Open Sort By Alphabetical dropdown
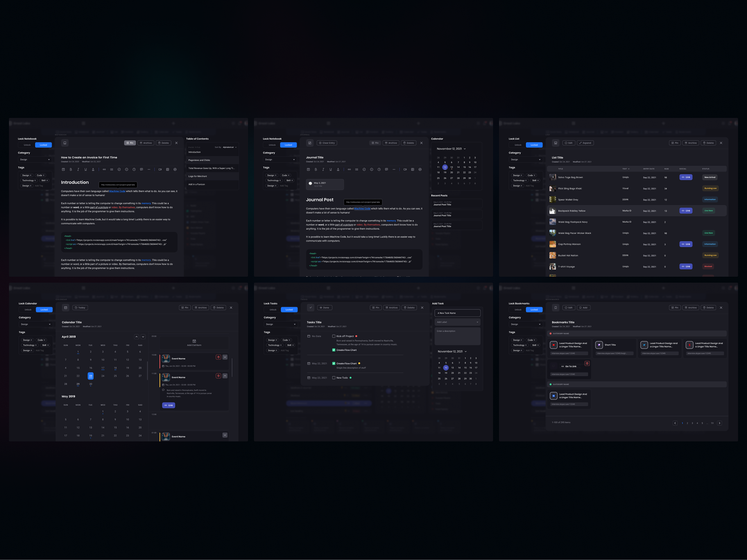 pyautogui.click(x=229, y=147)
